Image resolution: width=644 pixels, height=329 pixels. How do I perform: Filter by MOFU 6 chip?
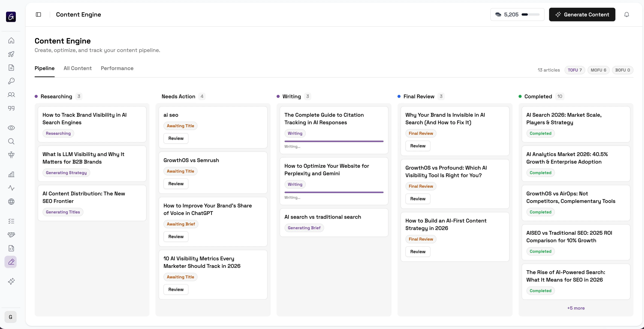tap(598, 70)
